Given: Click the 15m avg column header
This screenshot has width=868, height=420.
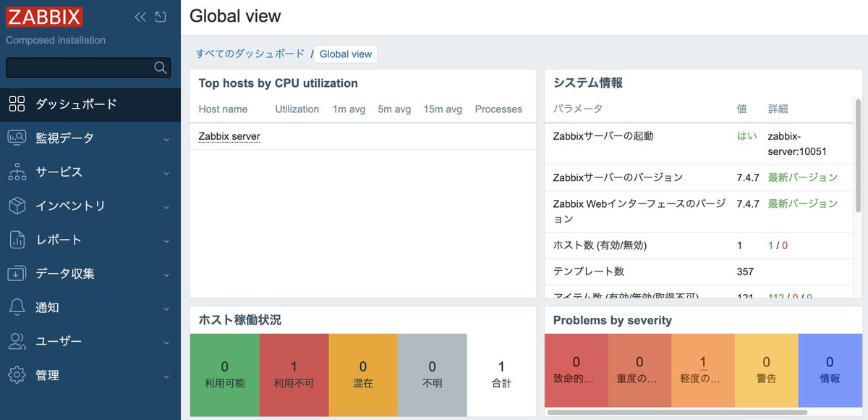Looking at the screenshot, I should point(443,109).
